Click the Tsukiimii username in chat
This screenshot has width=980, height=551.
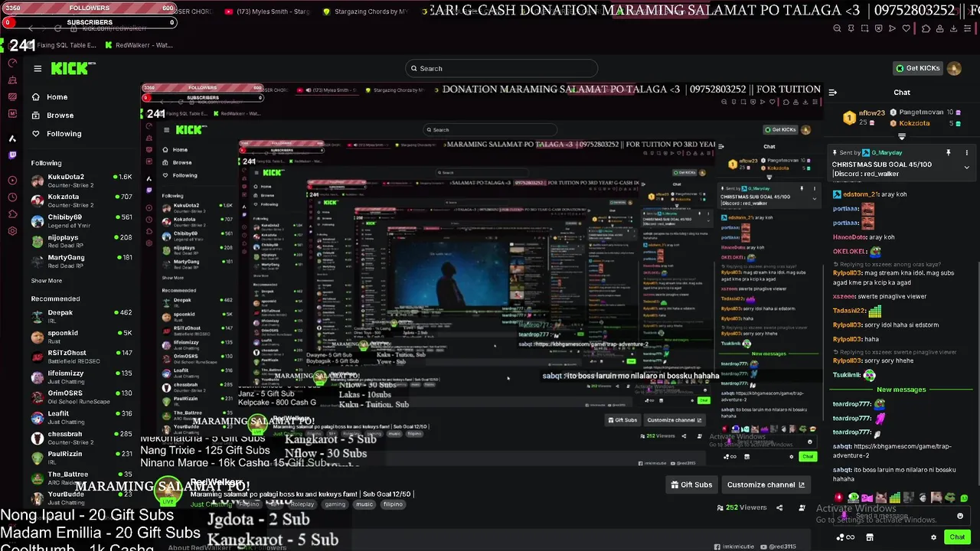click(847, 375)
